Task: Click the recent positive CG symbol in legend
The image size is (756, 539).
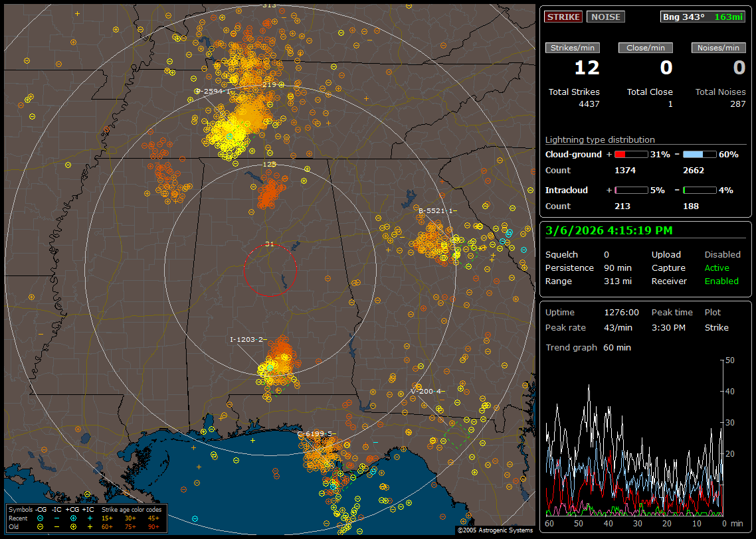Action: click(73, 518)
